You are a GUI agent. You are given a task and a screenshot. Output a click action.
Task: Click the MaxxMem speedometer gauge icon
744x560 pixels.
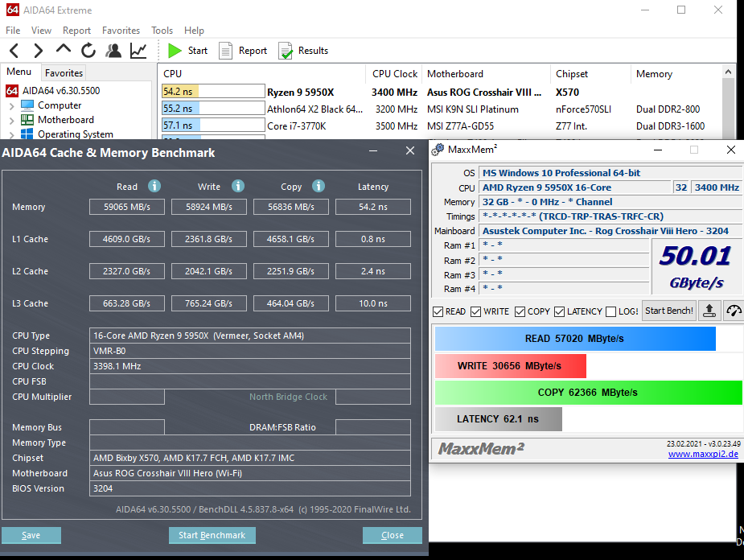point(734,311)
